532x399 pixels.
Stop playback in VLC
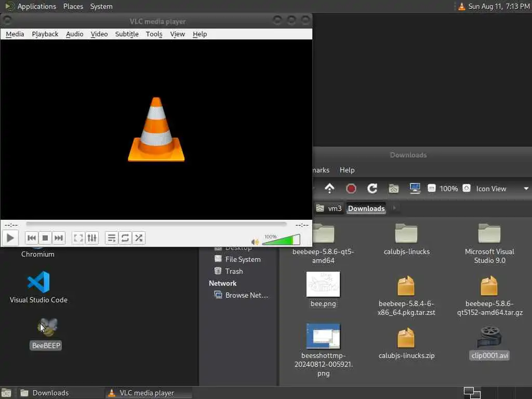coord(45,238)
